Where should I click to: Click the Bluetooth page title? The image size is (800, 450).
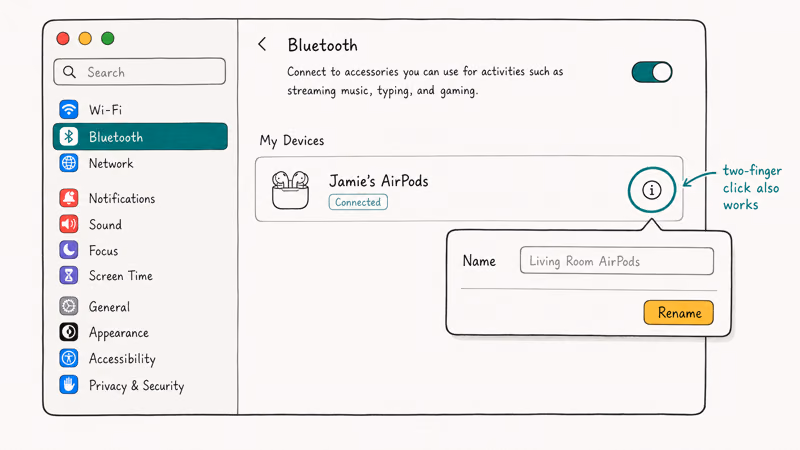[x=322, y=45]
